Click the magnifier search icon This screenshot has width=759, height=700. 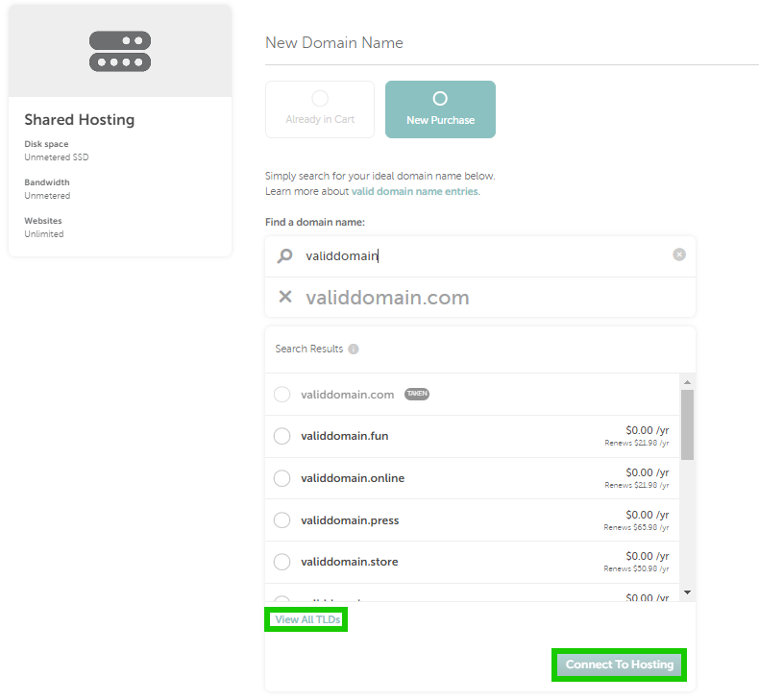[x=285, y=255]
